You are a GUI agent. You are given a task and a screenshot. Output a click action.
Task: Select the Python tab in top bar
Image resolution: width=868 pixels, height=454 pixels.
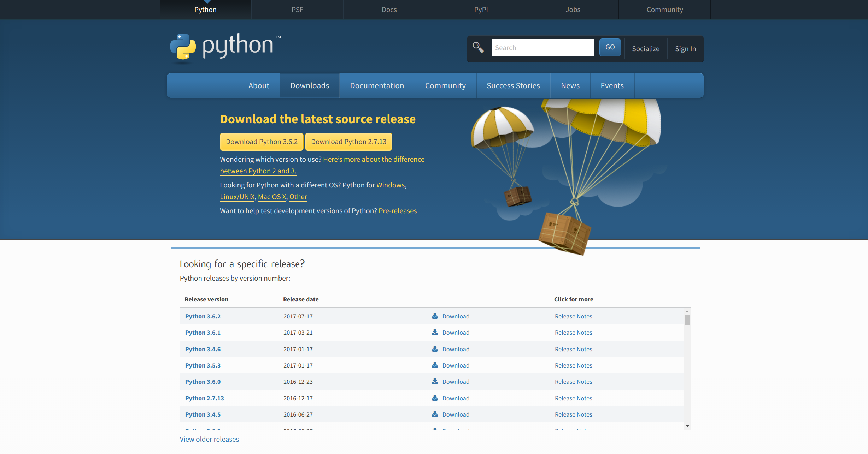(x=205, y=10)
